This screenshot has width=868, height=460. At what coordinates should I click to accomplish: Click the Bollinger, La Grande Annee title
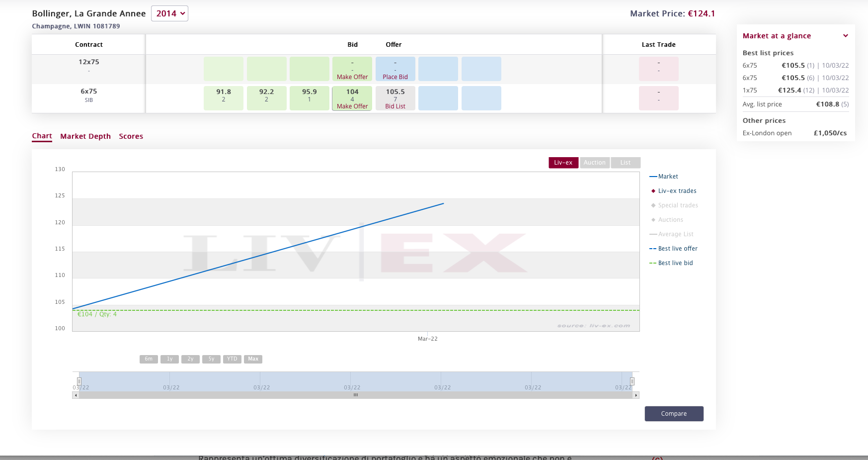pos(89,13)
